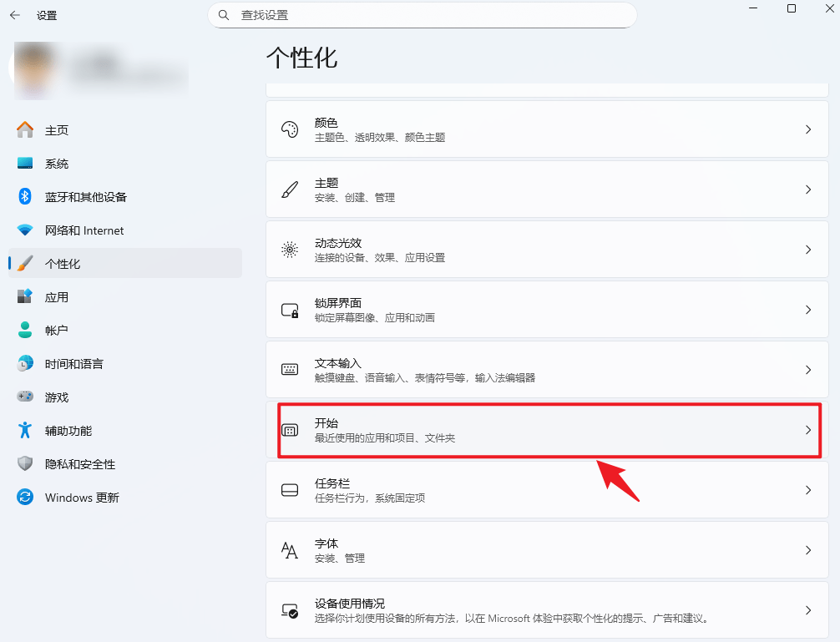Click the 设备使用情况 device icon

click(x=290, y=610)
